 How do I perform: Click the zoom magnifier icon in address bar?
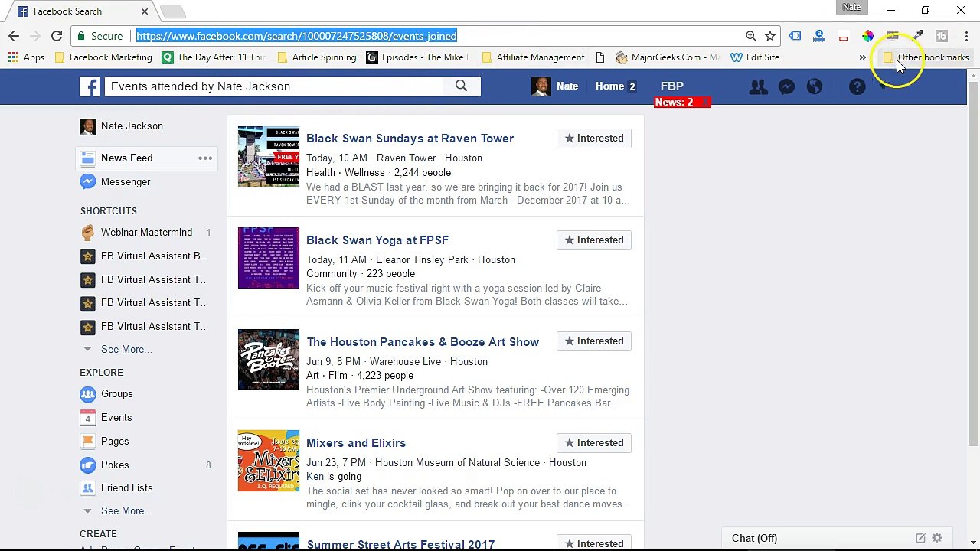(x=751, y=36)
